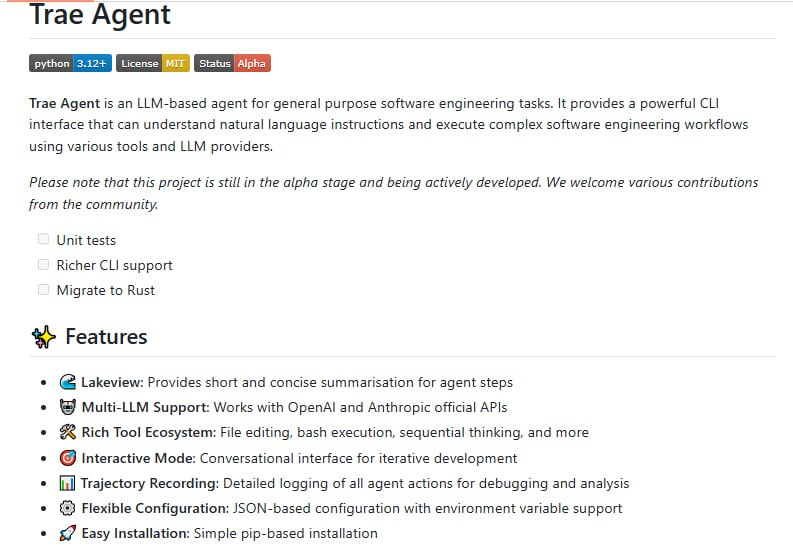
Task: Click the bold Trae Agent intro text
Action: coord(64,103)
